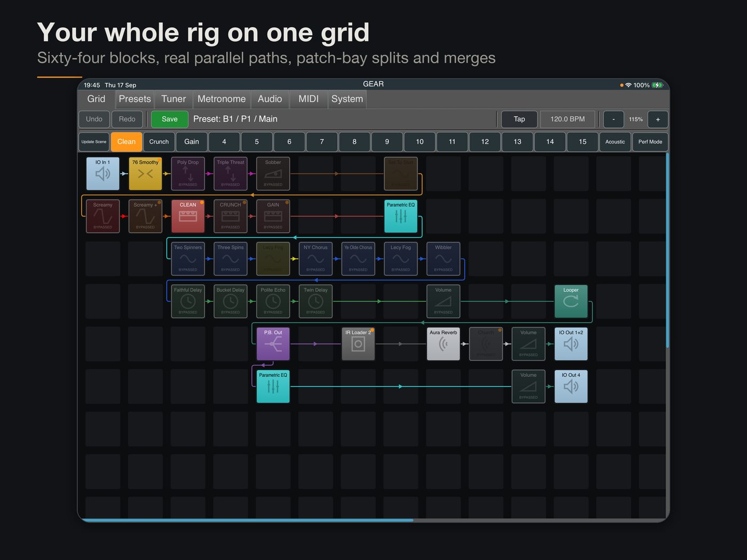
Task: Select the IO Out 1+2 output block
Action: point(571,344)
